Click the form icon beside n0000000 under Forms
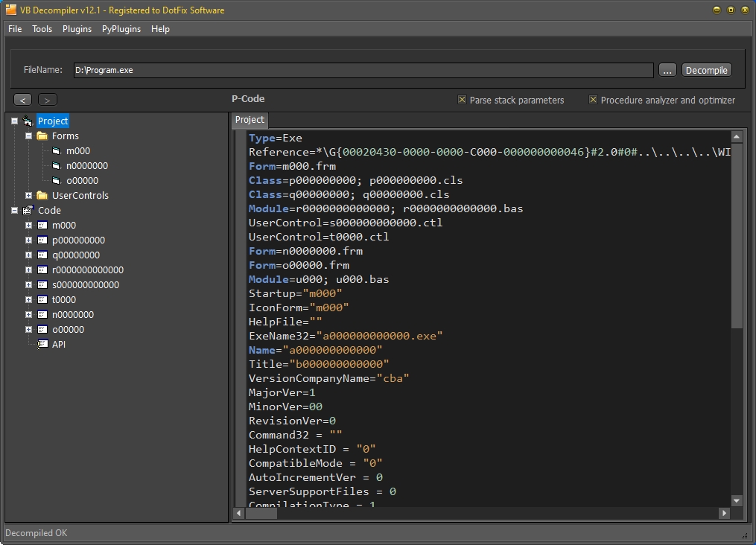Screen dimensions: 756x545 pyautogui.click(x=57, y=166)
